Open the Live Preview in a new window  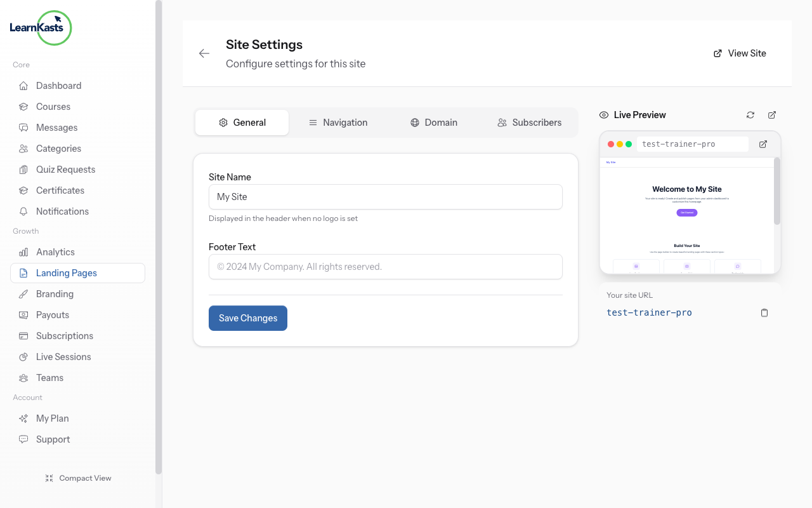tap(772, 115)
